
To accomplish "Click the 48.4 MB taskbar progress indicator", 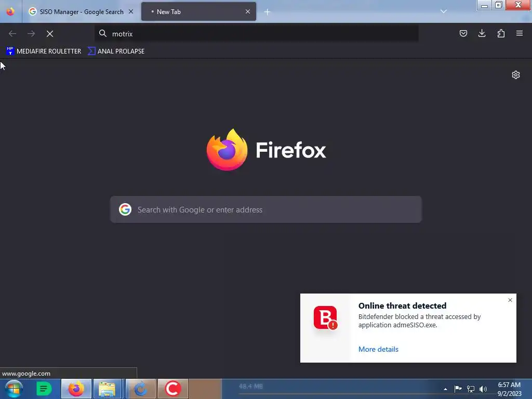I will coord(251,386).
